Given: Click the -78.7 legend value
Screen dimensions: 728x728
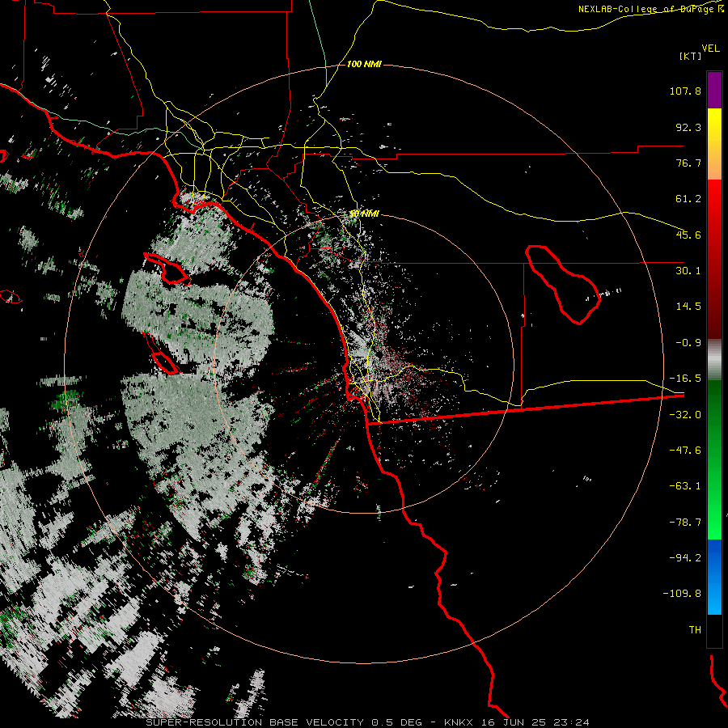Looking at the screenshot, I should (685, 523).
